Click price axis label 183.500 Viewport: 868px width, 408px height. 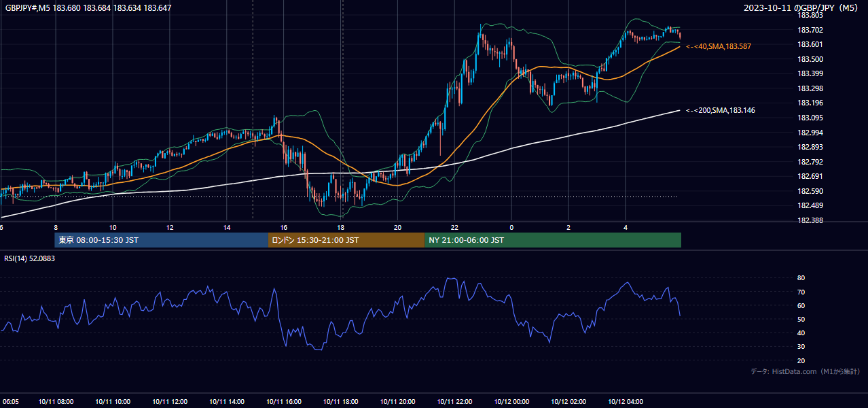[810, 59]
